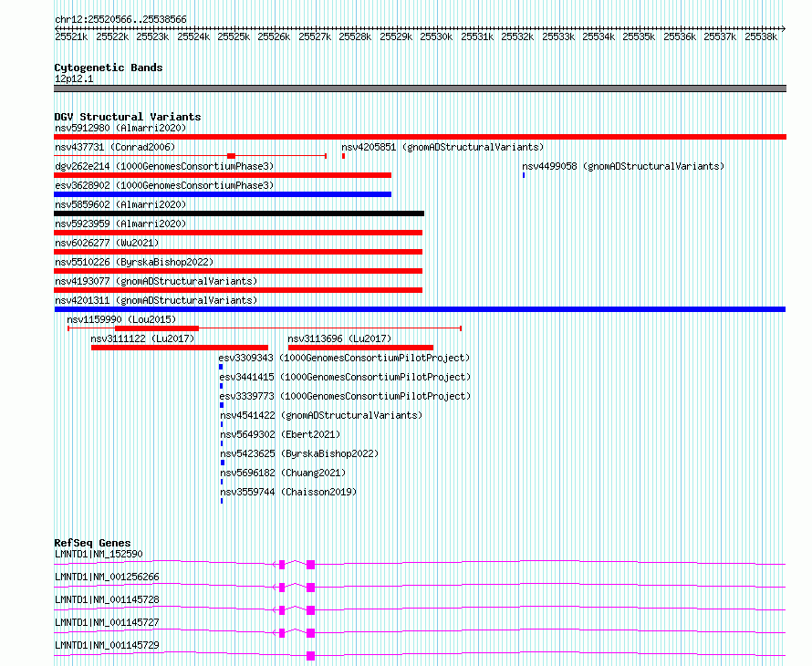Select the esv3339773 PilotProject label
Image resolution: width=812 pixels, height=666 pixels.
coord(345,396)
